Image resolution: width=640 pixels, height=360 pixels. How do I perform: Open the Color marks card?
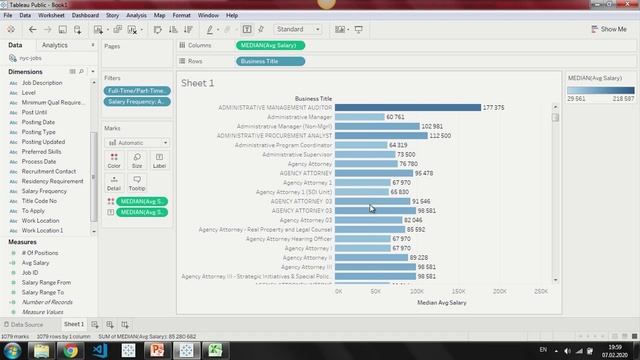114,160
